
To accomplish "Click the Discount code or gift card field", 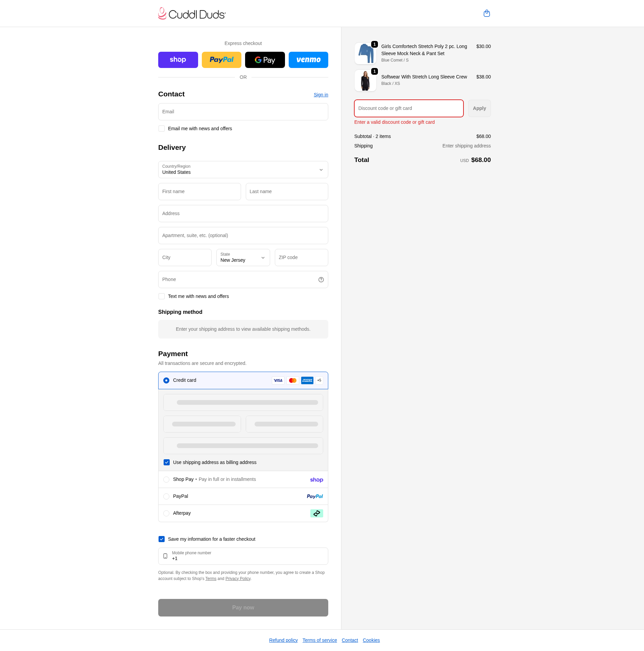I will (408, 109).
